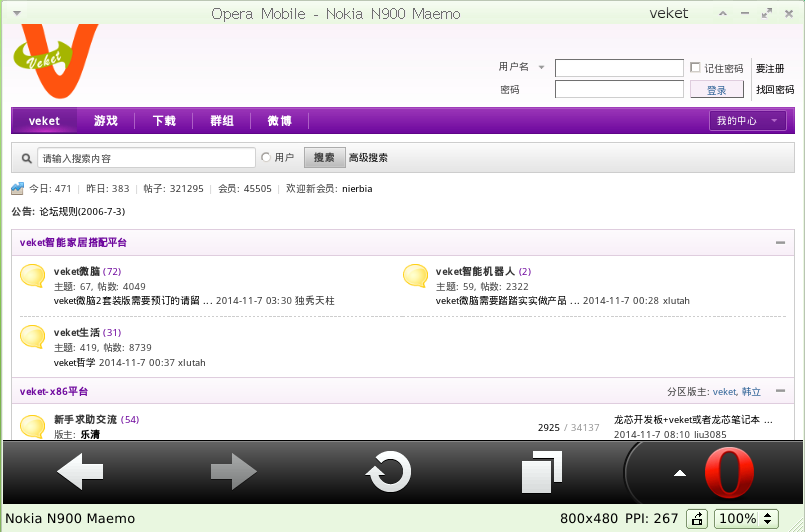Reload the page with the refresh icon

pyautogui.click(x=389, y=471)
